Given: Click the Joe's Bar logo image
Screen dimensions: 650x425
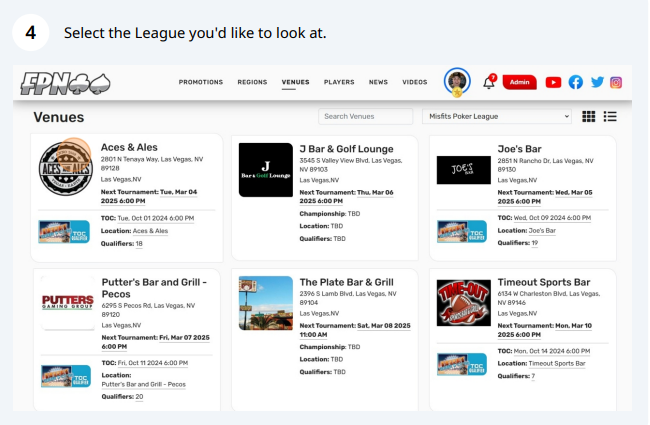Looking at the screenshot, I should [463, 170].
